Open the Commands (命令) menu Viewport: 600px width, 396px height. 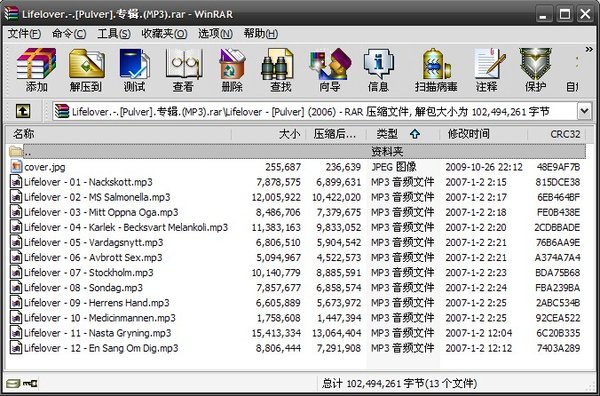69,34
